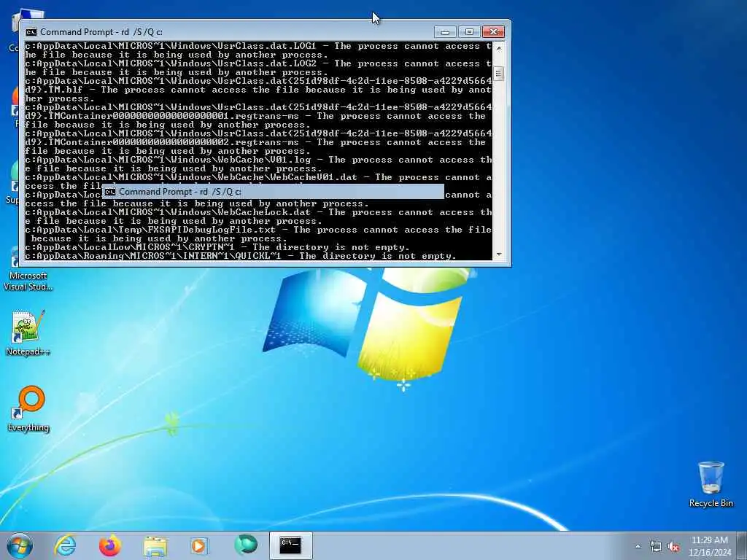Click the TM.blf process error text

click(x=258, y=90)
